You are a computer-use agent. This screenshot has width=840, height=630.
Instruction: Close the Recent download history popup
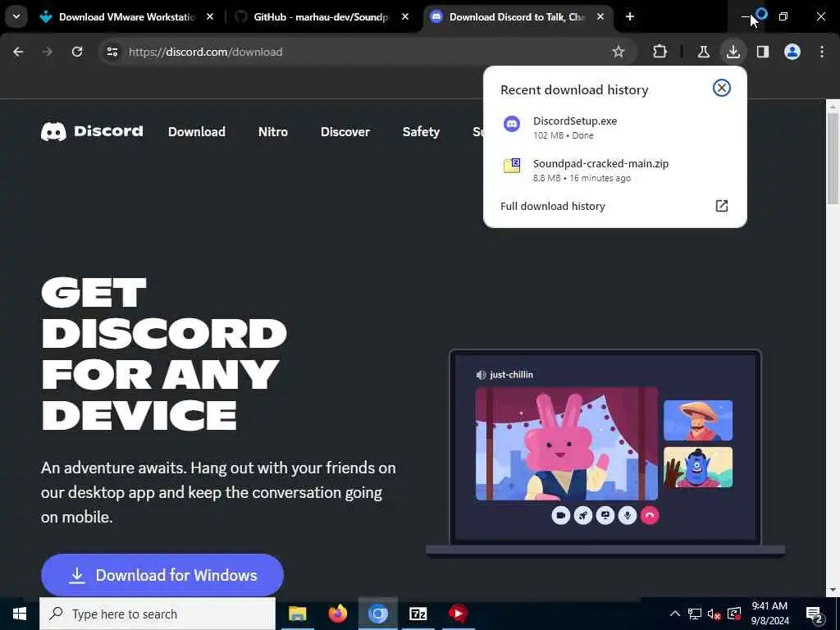(722, 88)
